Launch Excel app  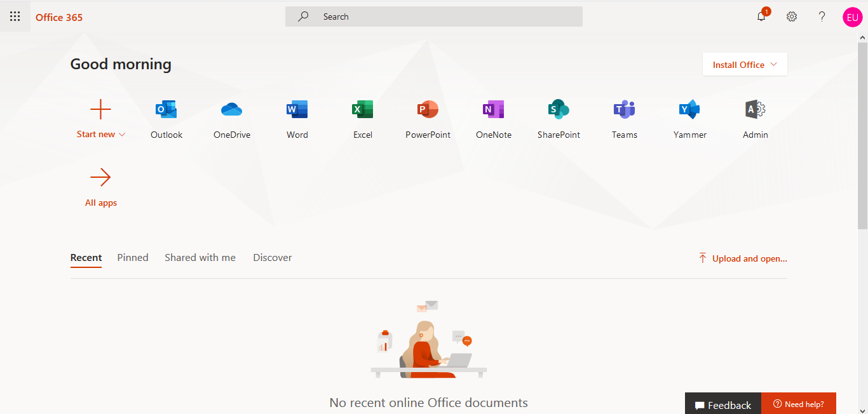[x=363, y=119]
